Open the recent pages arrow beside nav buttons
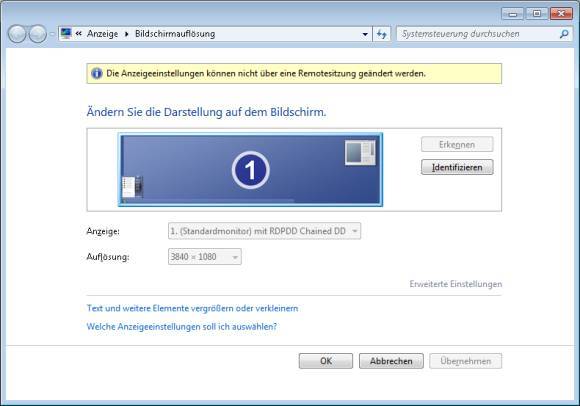Viewport: 580px width, 406px height. click(x=52, y=34)
